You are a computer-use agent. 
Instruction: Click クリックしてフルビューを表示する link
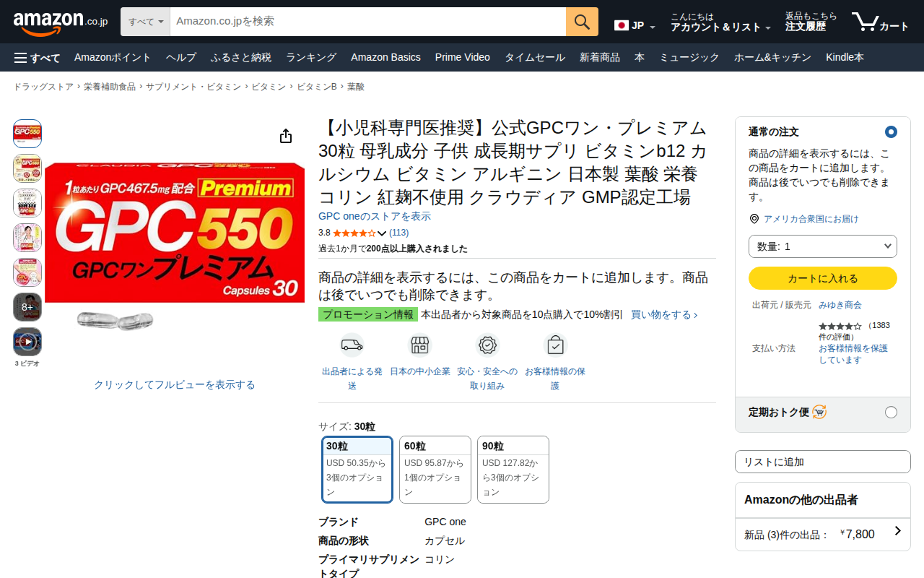click(175, 385)
